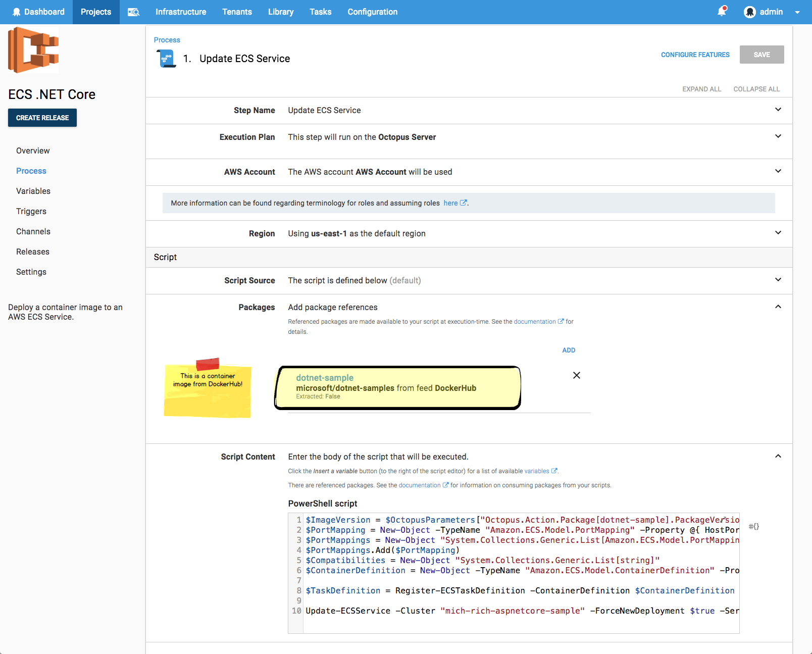Viewport: 812px width, 654px height.
Task: Click the admin avatar icon
Action: [x=750, y=12]
